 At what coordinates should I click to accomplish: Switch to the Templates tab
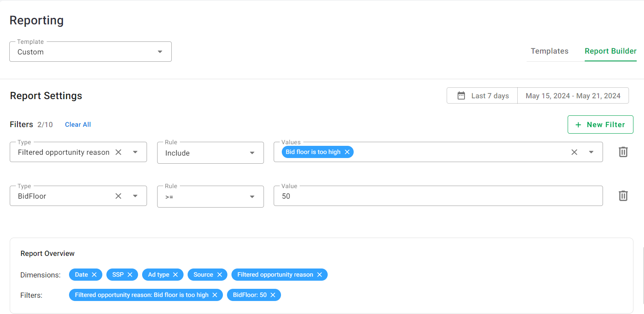(549, 51)
